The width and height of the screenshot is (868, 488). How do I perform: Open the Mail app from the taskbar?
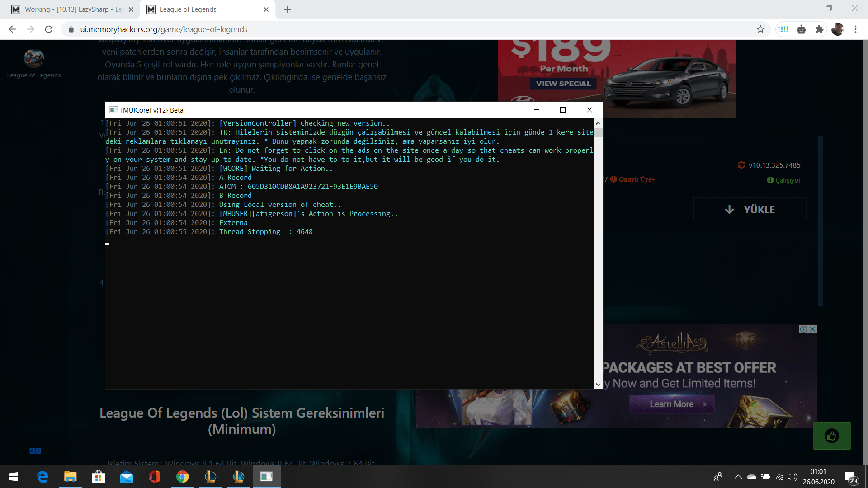(126, 477)
